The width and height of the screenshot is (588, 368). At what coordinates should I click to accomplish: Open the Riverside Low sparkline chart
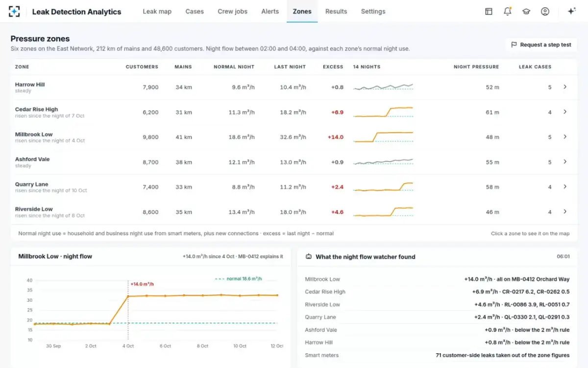tap(383, 212)
